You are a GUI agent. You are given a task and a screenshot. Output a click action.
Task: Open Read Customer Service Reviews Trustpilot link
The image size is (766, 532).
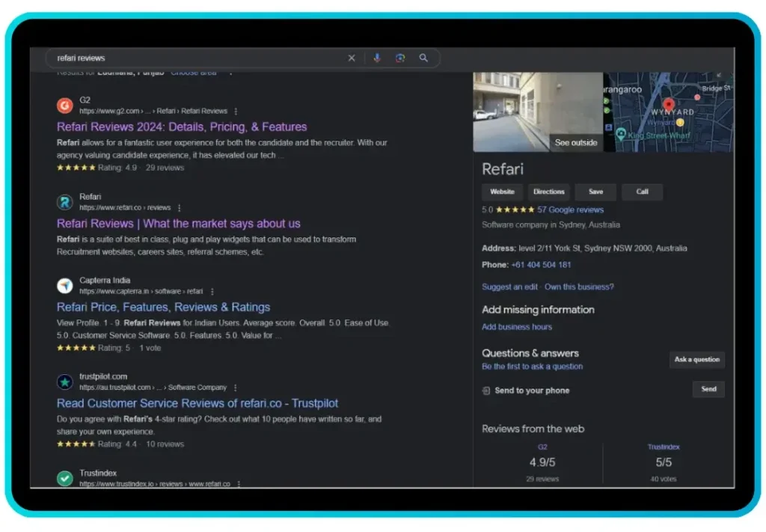pos(197,403)
